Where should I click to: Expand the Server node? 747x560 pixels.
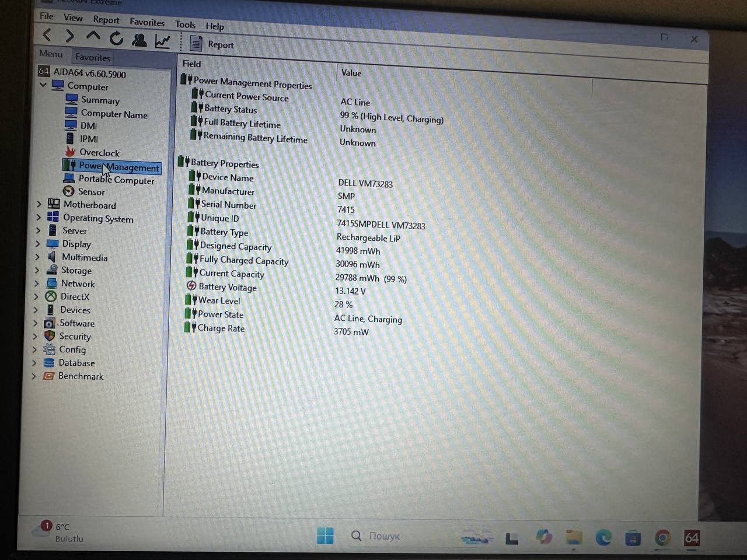pos(38,230)
